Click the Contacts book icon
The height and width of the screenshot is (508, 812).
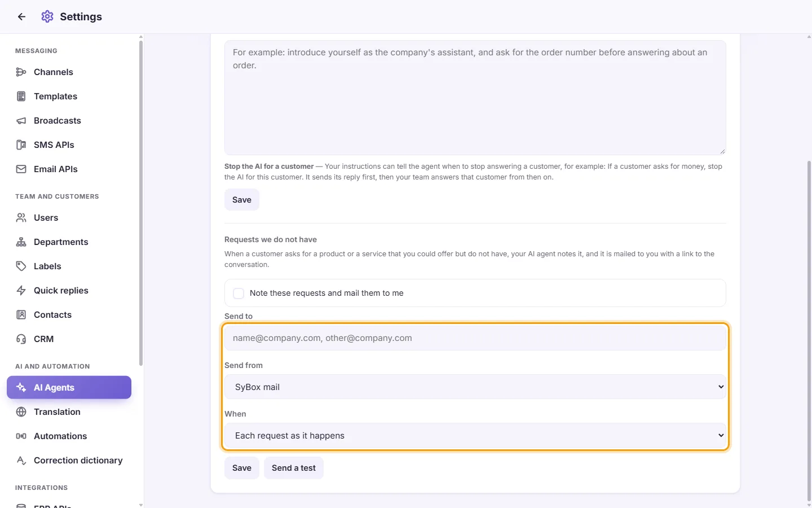click(21, 315)
